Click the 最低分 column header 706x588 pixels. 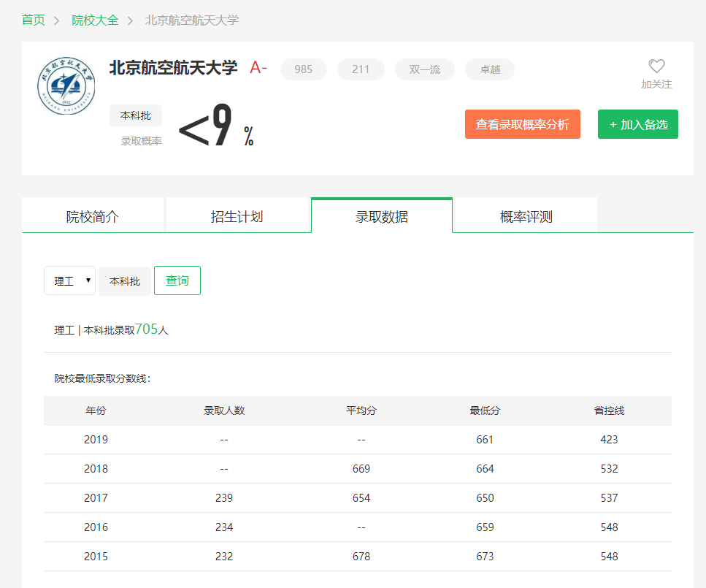coord(485,411)
